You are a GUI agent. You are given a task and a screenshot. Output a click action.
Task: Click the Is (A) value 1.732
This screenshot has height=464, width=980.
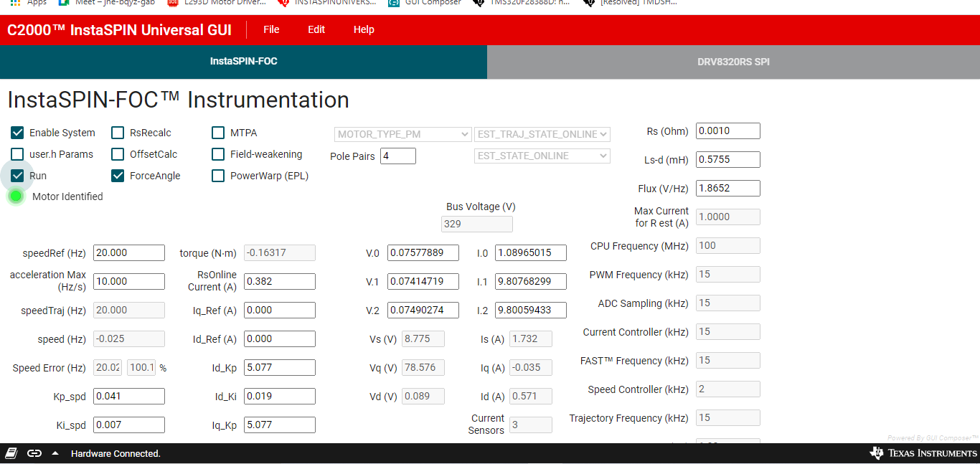coord(531,338)
